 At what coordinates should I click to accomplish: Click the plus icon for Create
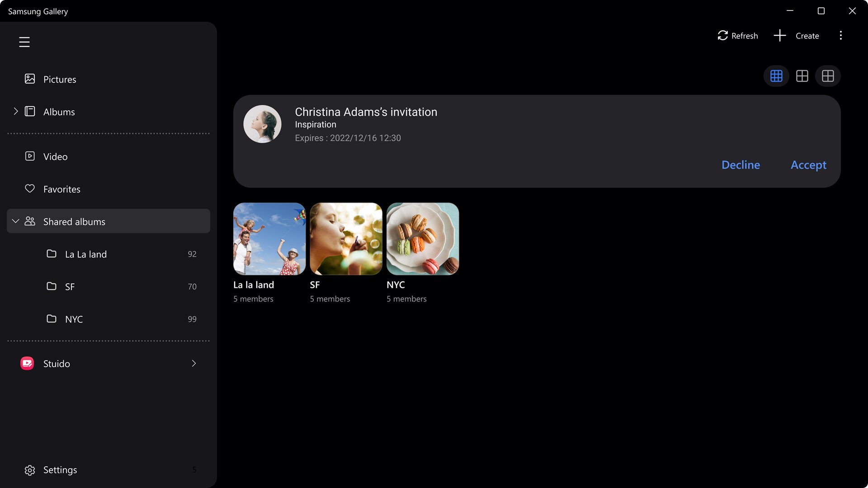point(780,35)
